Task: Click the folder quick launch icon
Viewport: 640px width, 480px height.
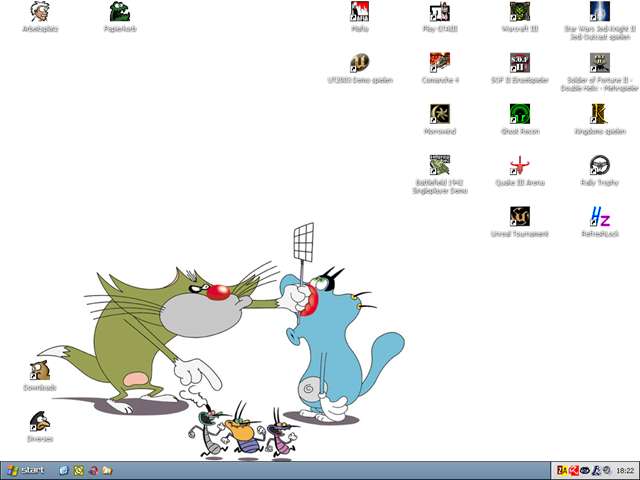Action: pos(107,471)
